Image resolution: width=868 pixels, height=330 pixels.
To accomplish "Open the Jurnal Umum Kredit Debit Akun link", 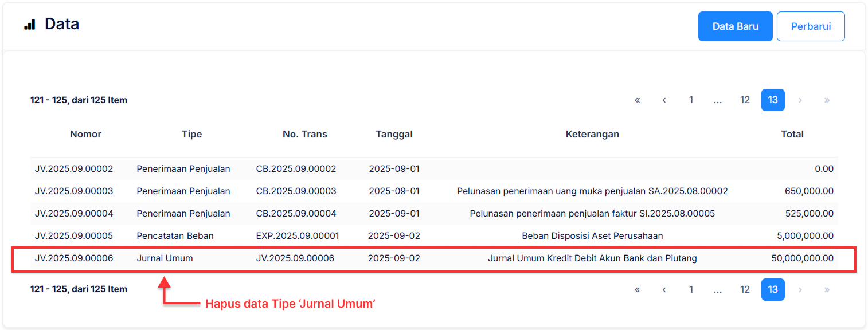I will pyautogui.click(x=593, y=258).
